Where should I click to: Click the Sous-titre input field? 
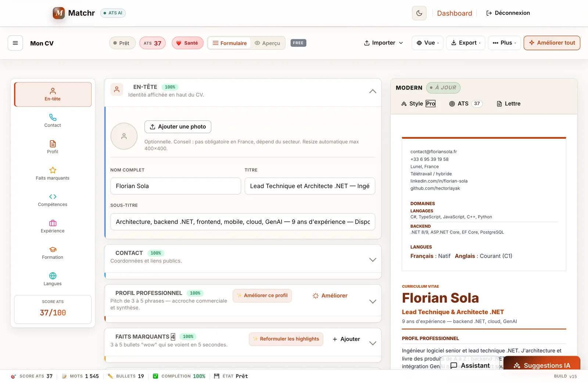pos(243,222)
